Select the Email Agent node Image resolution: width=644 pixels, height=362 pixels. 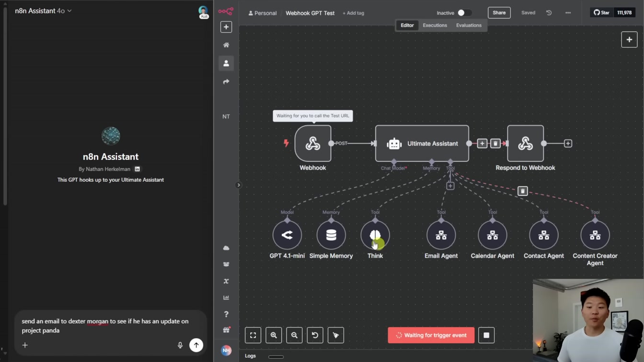(441, 235)
